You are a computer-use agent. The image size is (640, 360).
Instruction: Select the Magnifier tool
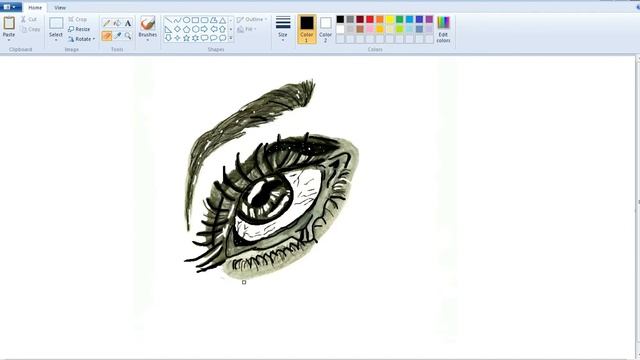(x=128, y=36)
